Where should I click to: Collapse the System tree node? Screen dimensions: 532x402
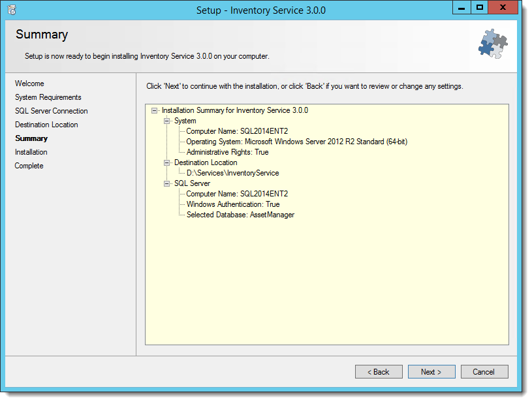[x=166, y=121]
